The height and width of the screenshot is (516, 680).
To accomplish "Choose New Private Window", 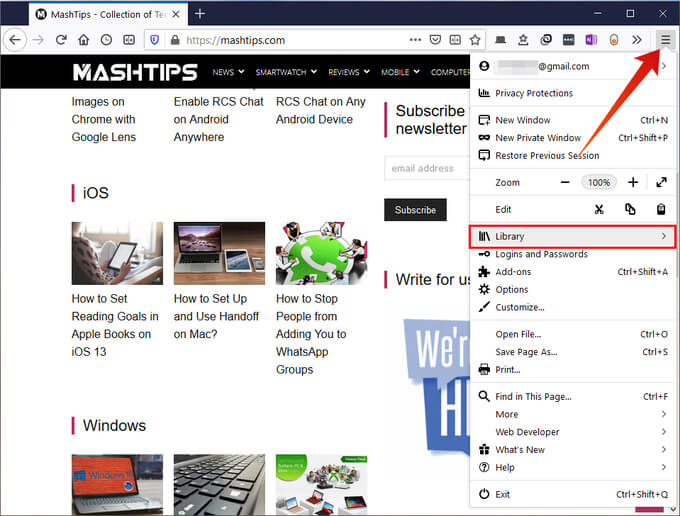I will click(x=572, y=138).
